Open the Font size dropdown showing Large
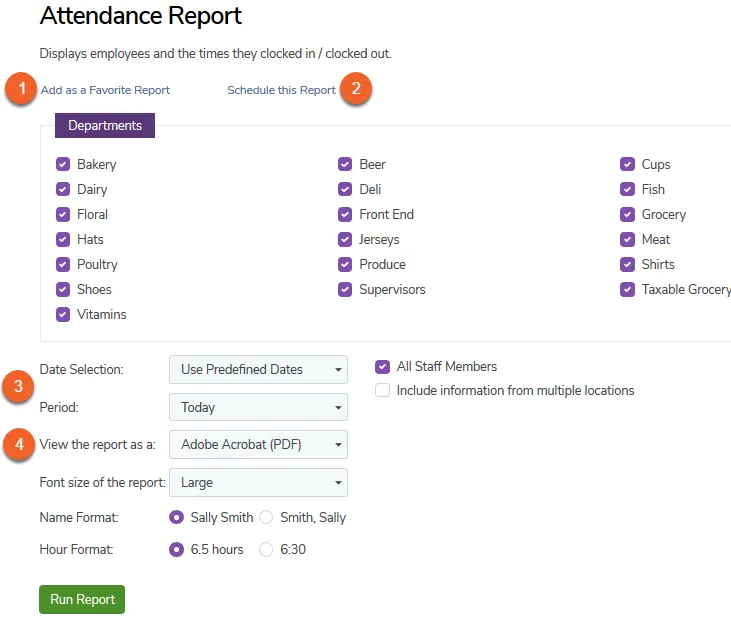Image resolution: width=731 pixels, height=617 pixels. 258,482
